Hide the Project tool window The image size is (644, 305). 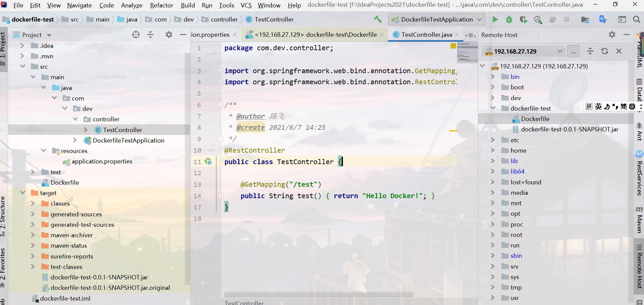point(183,35)
